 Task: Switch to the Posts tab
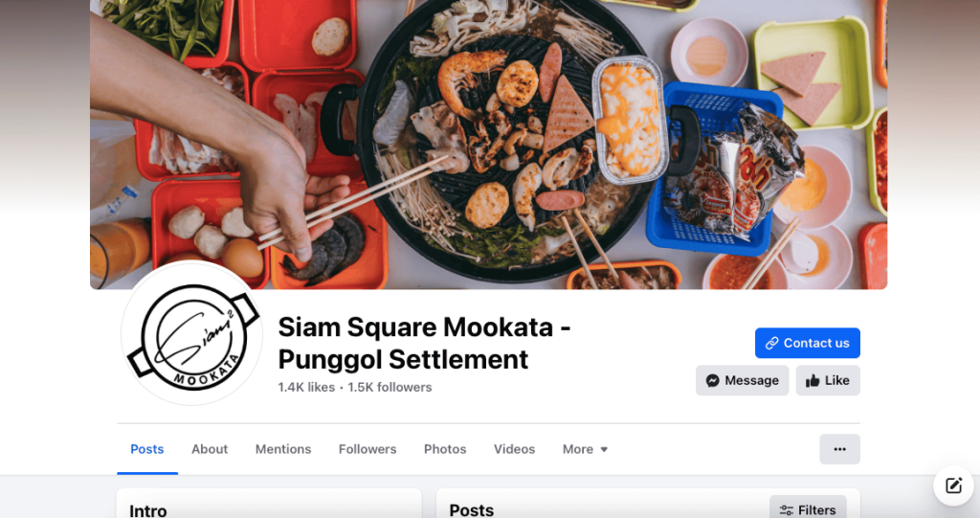(146, 449)
